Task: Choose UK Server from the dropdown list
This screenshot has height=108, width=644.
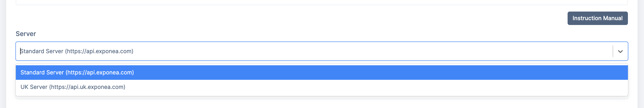Action: (x=73, y=87)
